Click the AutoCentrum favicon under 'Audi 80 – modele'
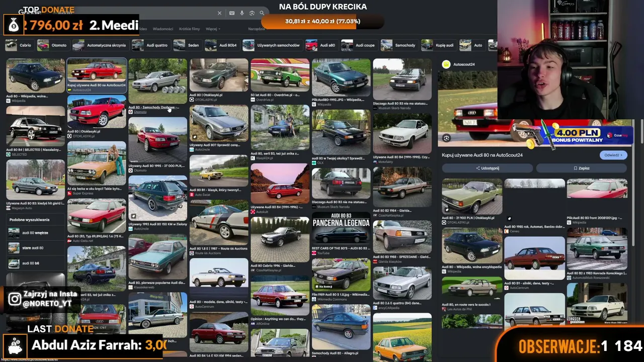Viewport: 644px width, 362px height. point(192,306)
